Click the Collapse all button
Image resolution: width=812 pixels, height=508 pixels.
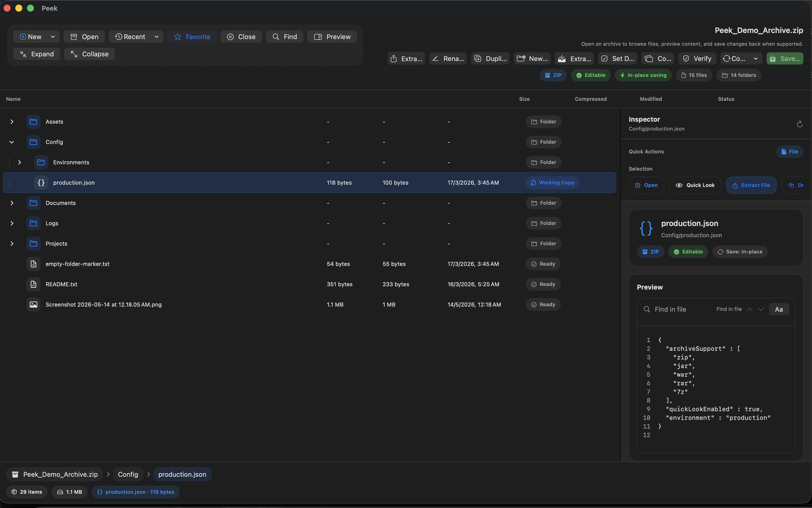[90, 54]
